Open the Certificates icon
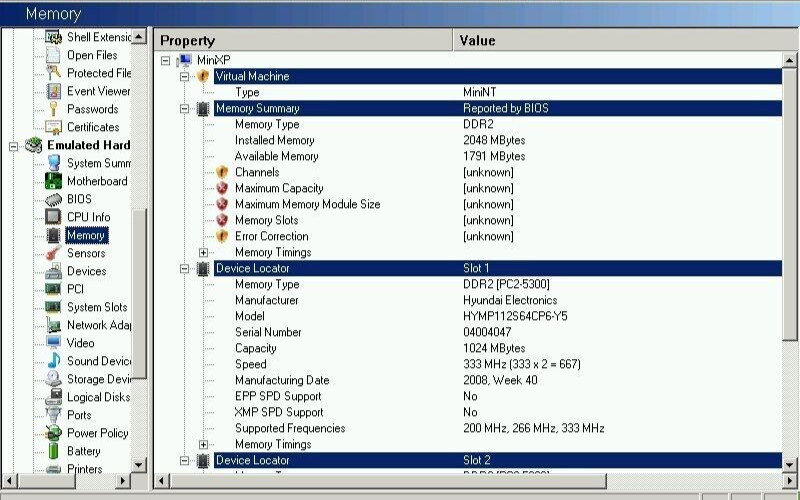Viewport: 800px width, 500px height. point(53,127)
